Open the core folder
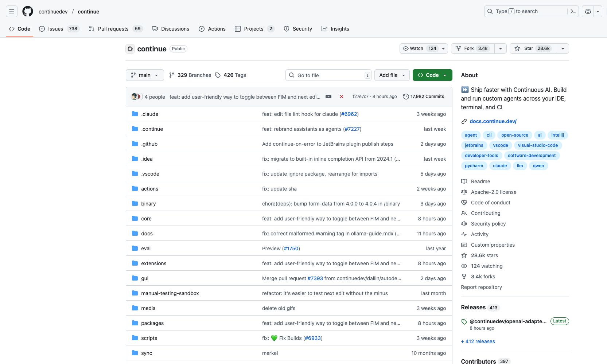 [x=146, y=219]
